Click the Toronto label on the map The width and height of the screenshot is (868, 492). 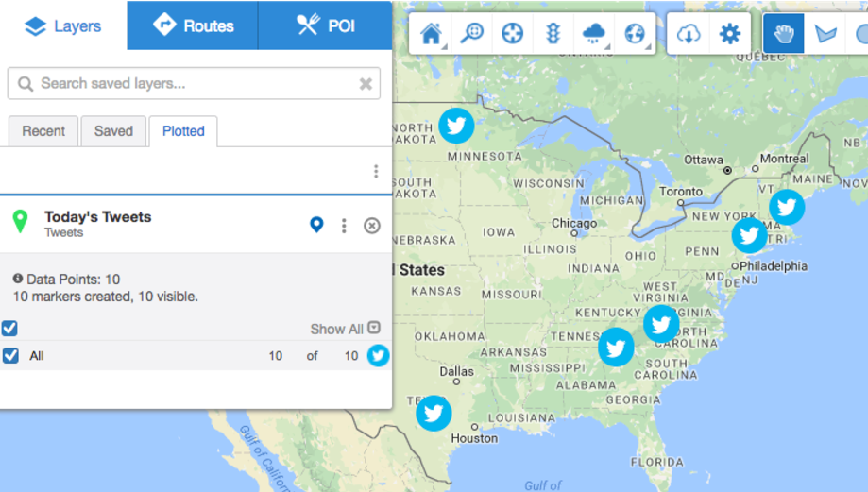[x=681, y=192]
